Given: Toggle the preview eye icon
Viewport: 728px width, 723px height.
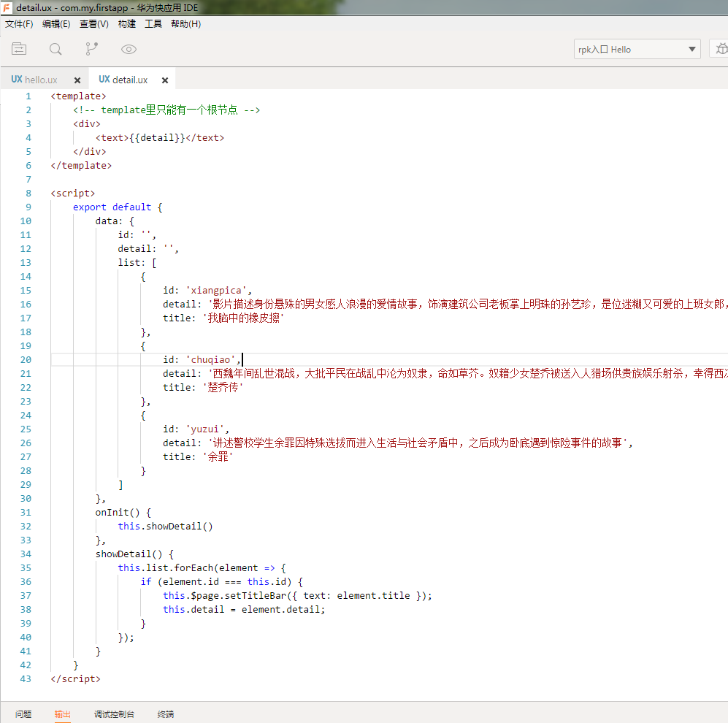Looking at the screenshot, I should (x=129, y=49).
